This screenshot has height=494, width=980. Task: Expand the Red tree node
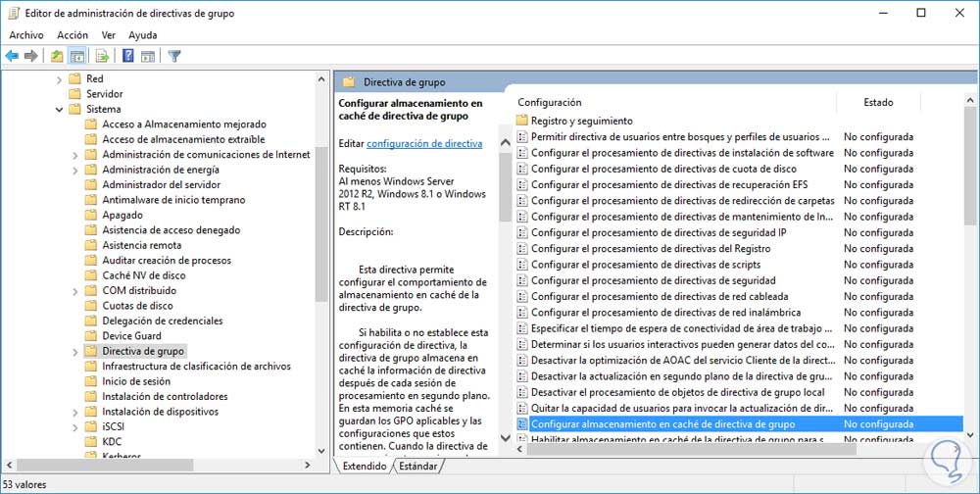pos(59,79)
